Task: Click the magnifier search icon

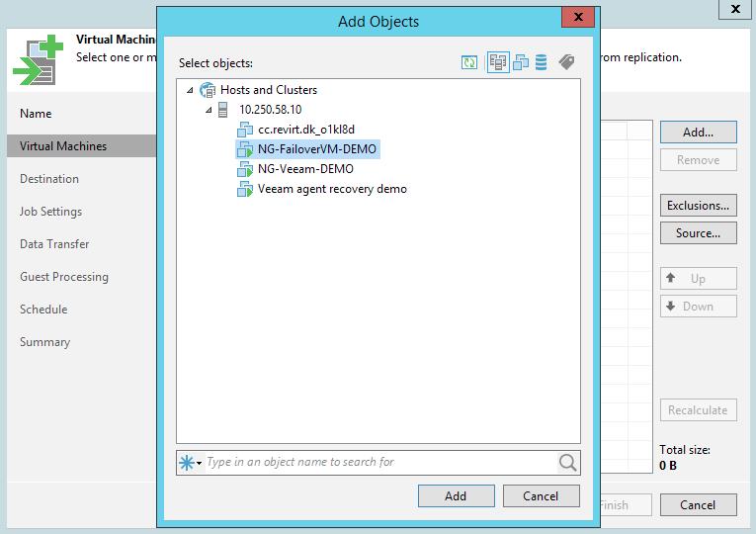Action: click(x=567, y=462)
